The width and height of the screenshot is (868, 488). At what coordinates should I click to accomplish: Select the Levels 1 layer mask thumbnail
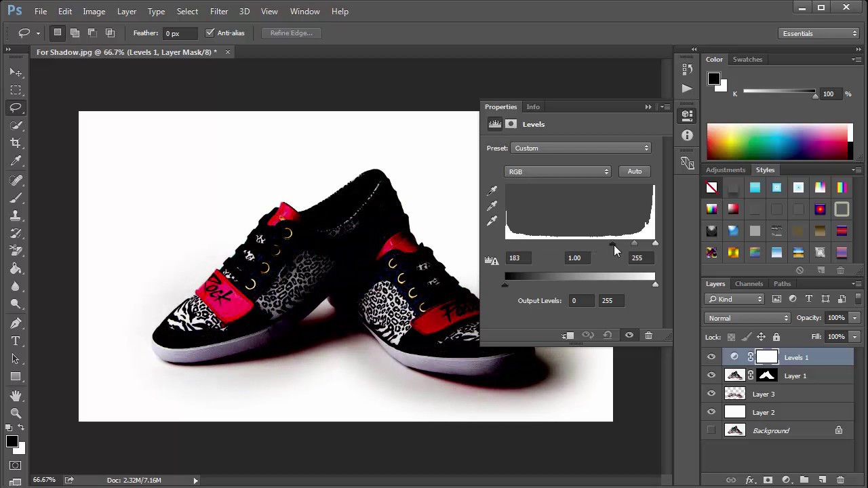pyautogui.click(x=767, y=357)
